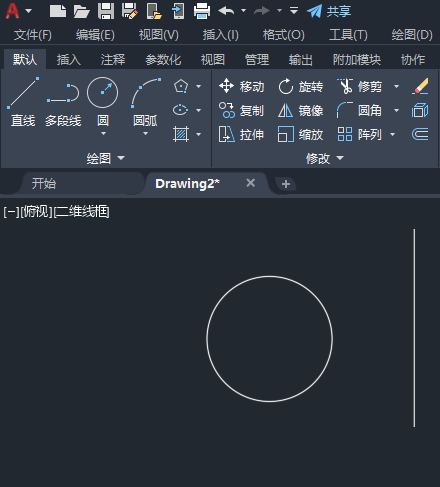Redo the last undone action
The height and width of the screenshot is (487, 440).
[x=262, y=11]
